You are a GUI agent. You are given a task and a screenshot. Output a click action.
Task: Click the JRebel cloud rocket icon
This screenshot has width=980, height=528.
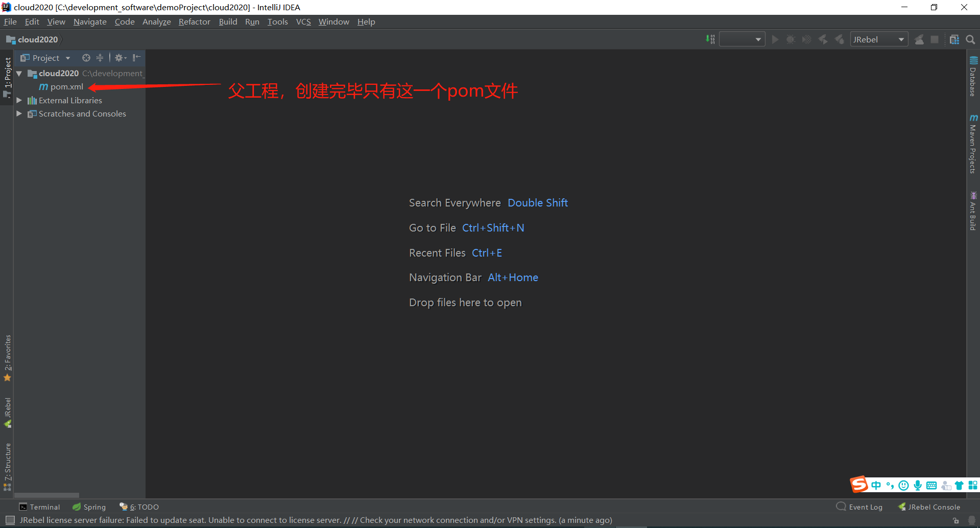[919, 39]
